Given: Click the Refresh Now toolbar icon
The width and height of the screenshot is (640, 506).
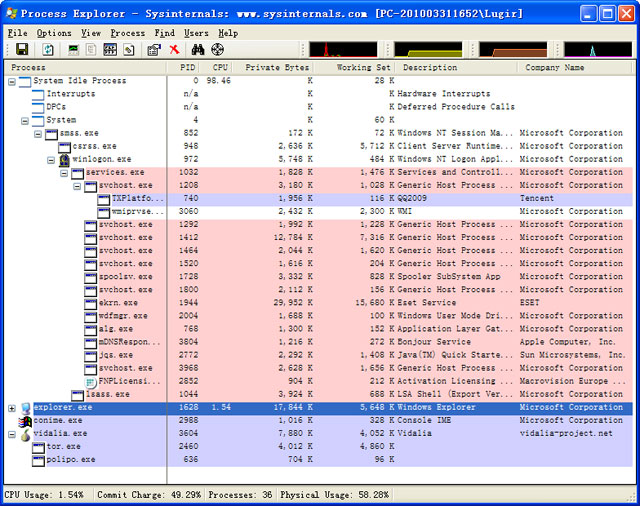Looking at the screenshot, I should pyautogui.click(x=48, y=49).
